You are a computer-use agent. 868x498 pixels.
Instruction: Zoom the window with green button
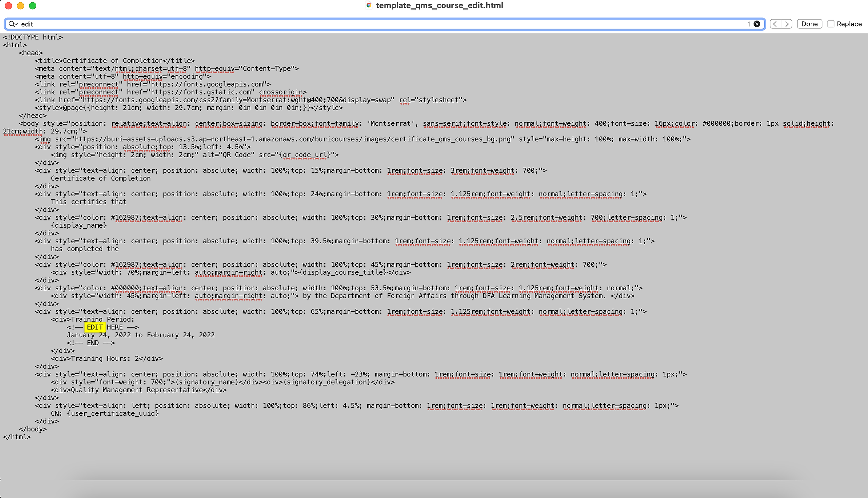33,5
